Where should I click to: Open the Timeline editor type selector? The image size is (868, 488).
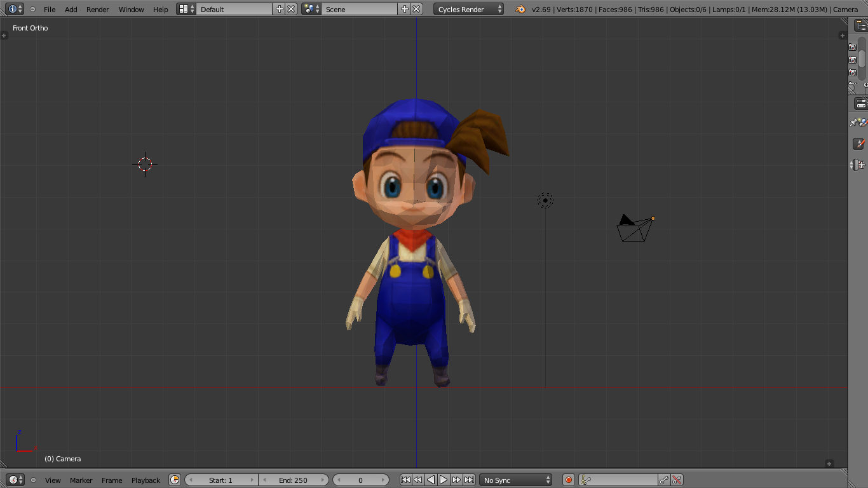point(15,480)
